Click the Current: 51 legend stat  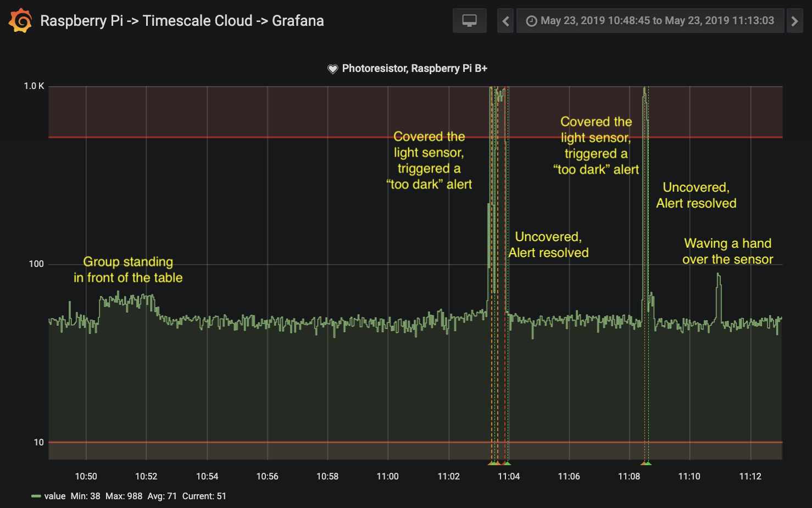tap(204, 496)
